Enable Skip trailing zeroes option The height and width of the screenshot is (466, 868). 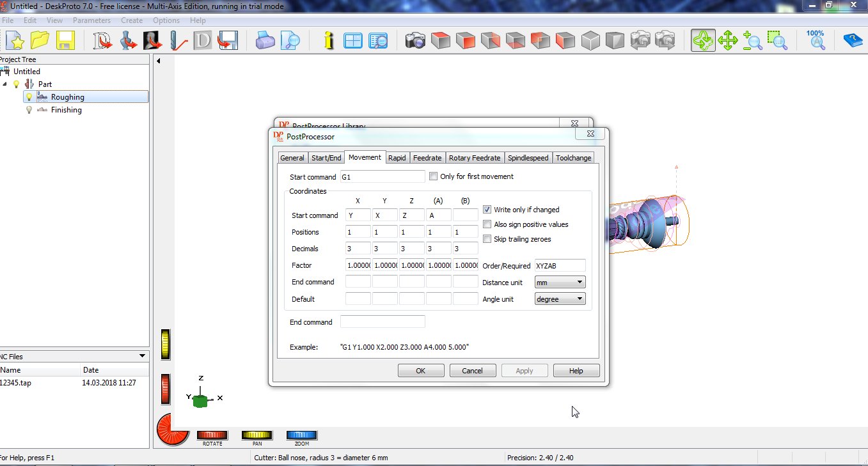[487, 239]
